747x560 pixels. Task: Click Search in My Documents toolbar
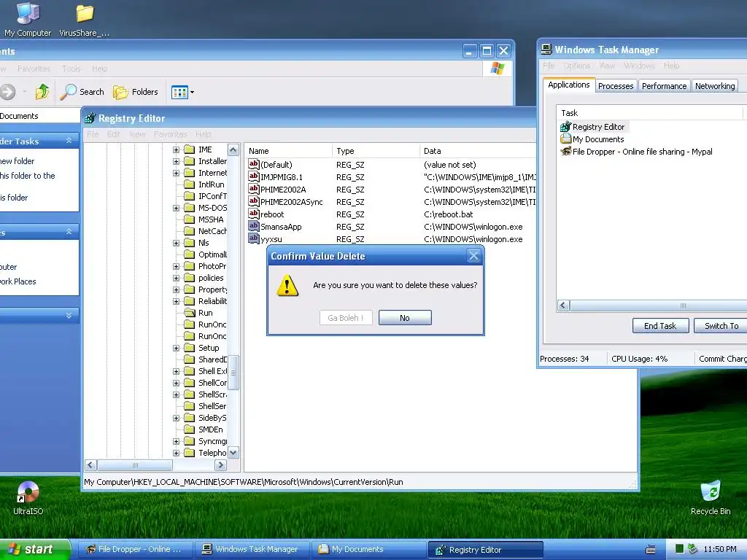[x=82, y=92]
